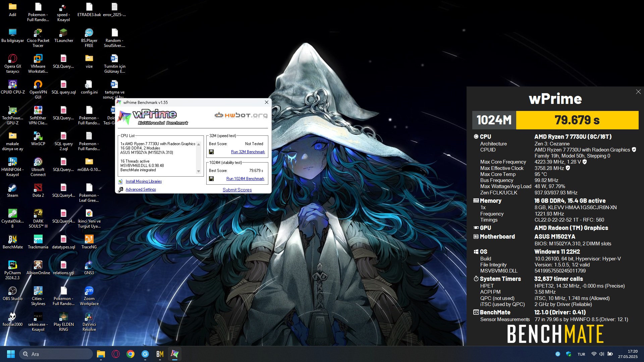
Task: Select the DaVinci Resolve desktop icon
Action: 89,321
